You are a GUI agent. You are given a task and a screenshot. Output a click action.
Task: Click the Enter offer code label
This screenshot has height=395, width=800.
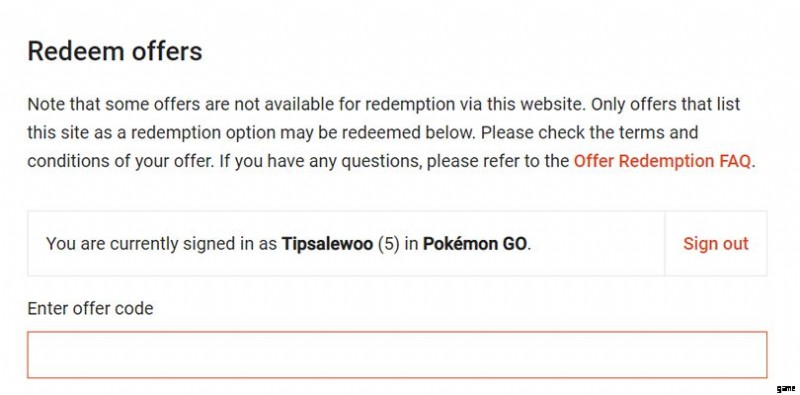pos(90,309)
